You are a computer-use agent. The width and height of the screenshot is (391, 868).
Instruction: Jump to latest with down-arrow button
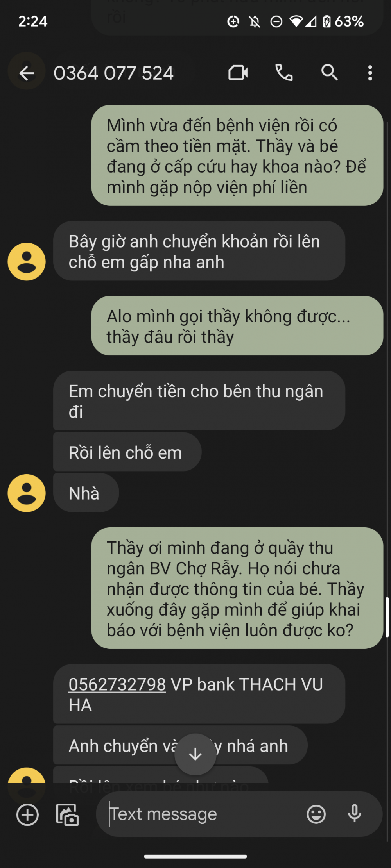(195, 754)
